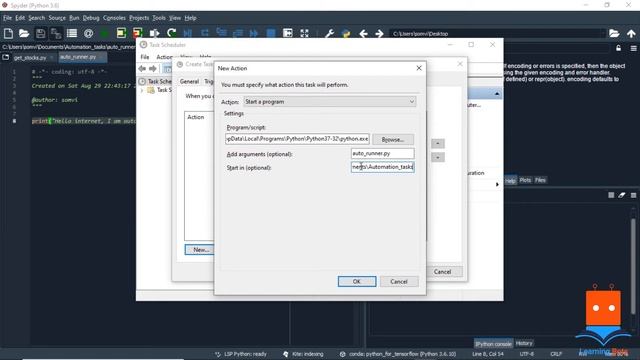Go back with the left arrow icon
The height and width of the screenshot is (360, 640).
(363, 33)
